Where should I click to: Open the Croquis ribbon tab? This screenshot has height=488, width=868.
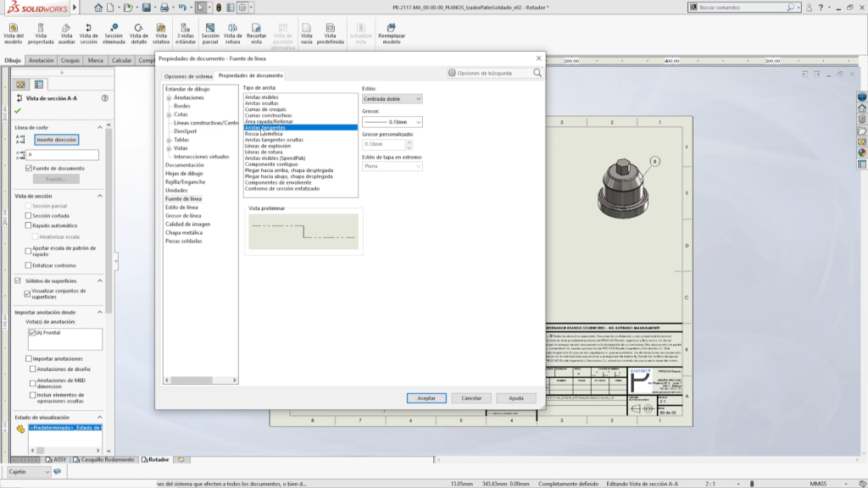coord(70,60)
